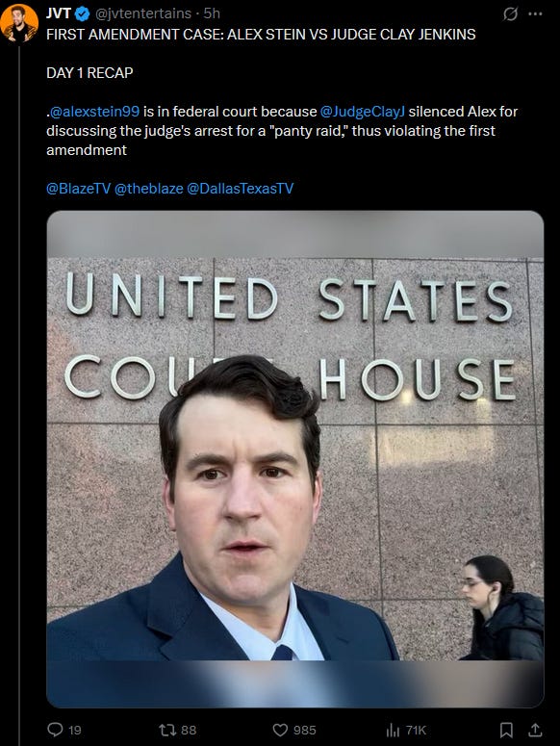560x746 pixels.
Task: Open the @BlazeTV mention
Action: click(79, 189)
